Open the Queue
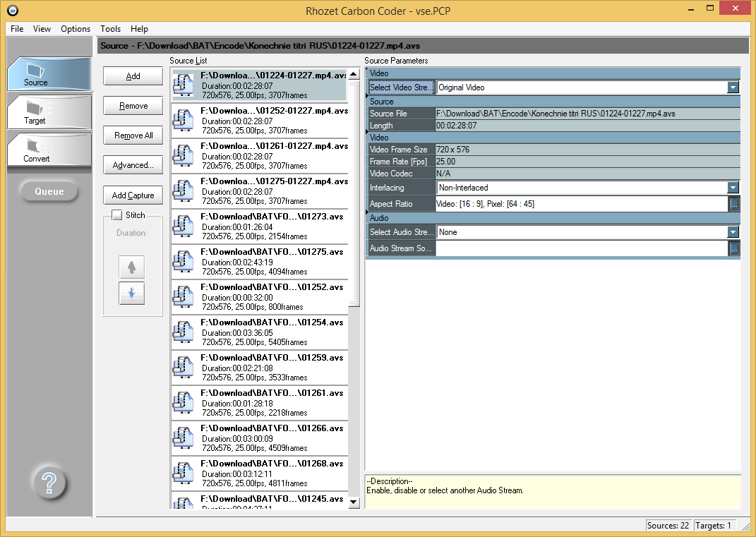Viewport: 756px width, 537px height. tap(49, 191)
